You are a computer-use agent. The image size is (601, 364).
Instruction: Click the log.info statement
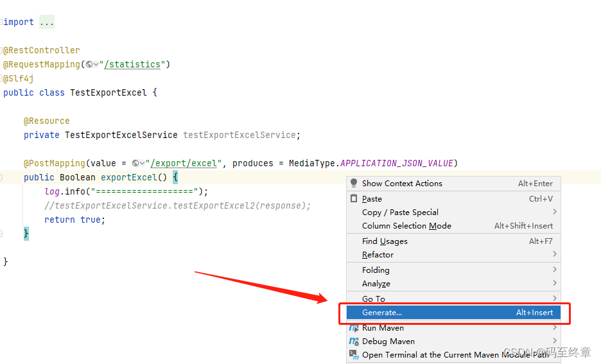(x=126, y=191)
